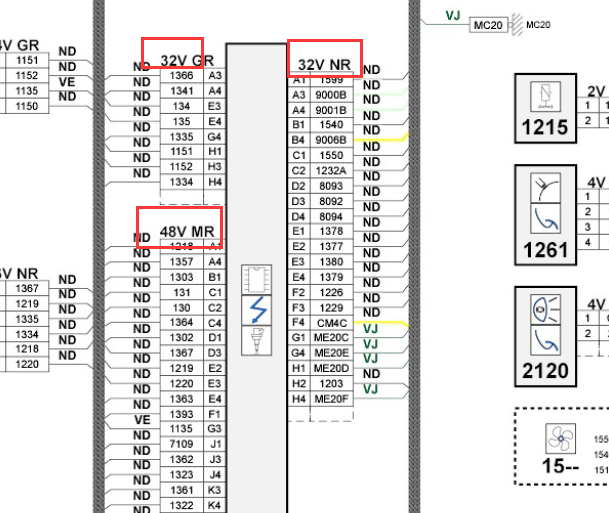Screen dimensions: 609x513
Task: Click the fuel injector icon in the ECU block
Action: pyautogui.click(x=256, y=341)
